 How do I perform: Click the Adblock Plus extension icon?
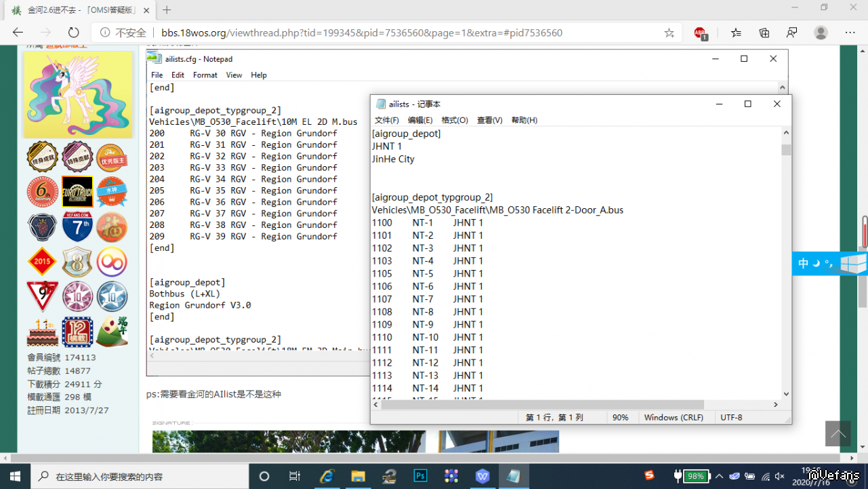point(701,33)
